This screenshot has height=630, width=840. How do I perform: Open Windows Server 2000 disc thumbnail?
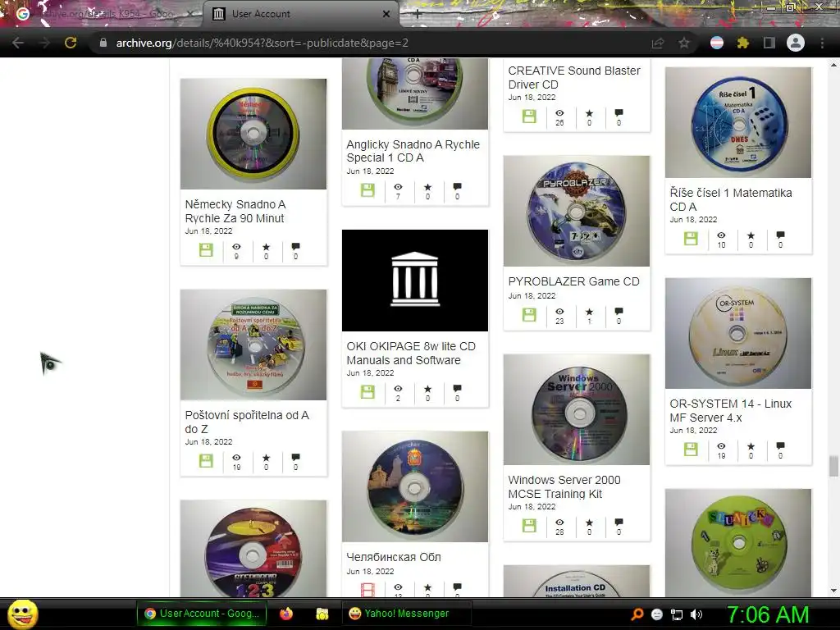577,409
